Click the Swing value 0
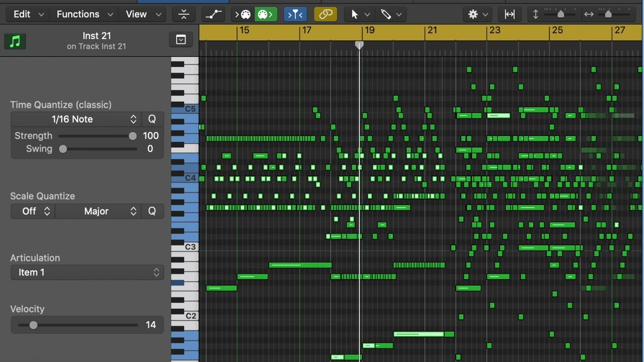Viewport: 644px width, 362px height. tap(150, 149)
